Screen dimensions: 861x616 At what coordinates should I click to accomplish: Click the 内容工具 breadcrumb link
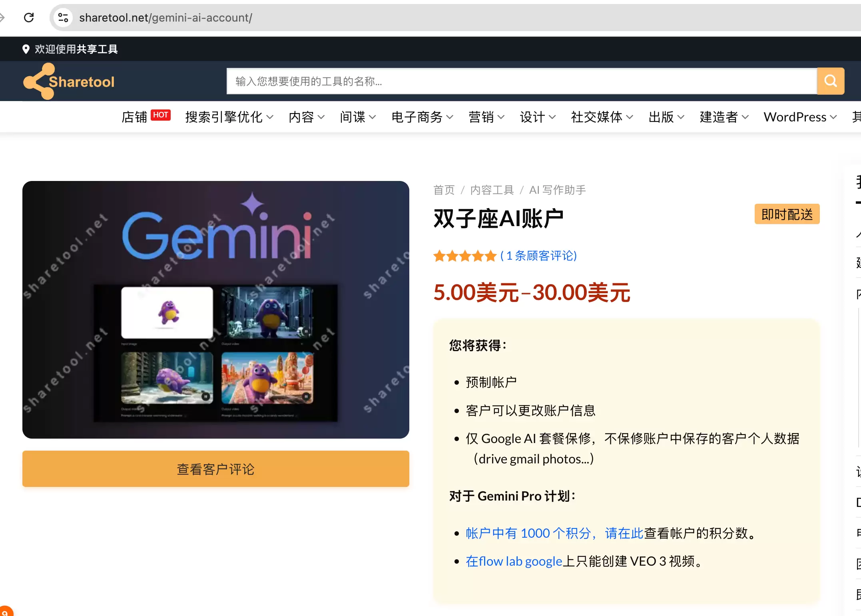point(492,190)
